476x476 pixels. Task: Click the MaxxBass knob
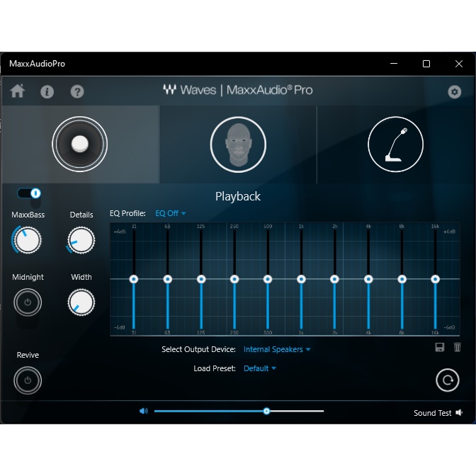[x=28, y=240]
